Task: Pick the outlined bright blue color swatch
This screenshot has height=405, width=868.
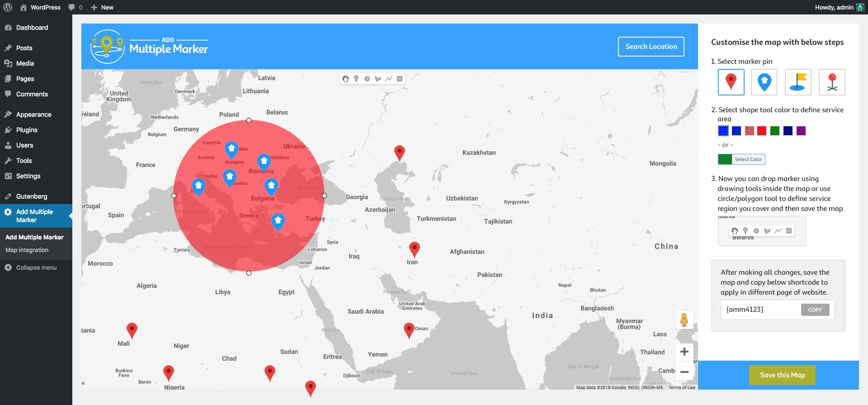Action: 723,131
